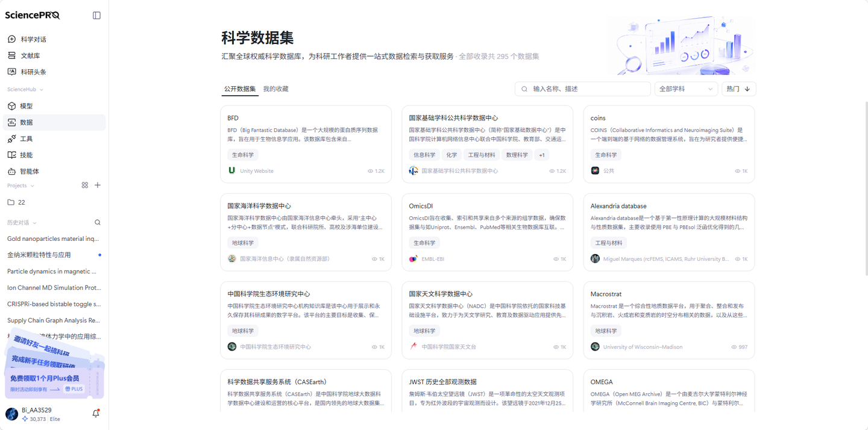Open 智能体 in the sidebar
This screenshot has width=868, height=430.
(54, 171)
